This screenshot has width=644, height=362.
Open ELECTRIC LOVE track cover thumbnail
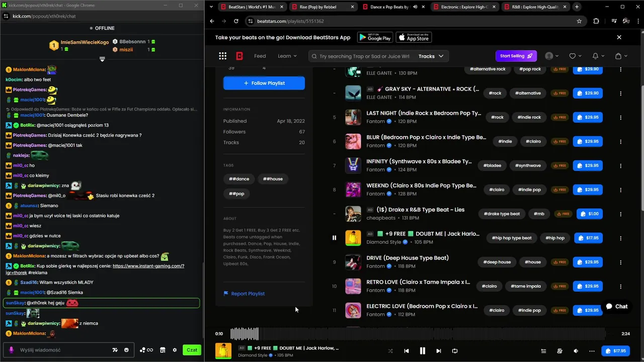(x=353, y=310)
